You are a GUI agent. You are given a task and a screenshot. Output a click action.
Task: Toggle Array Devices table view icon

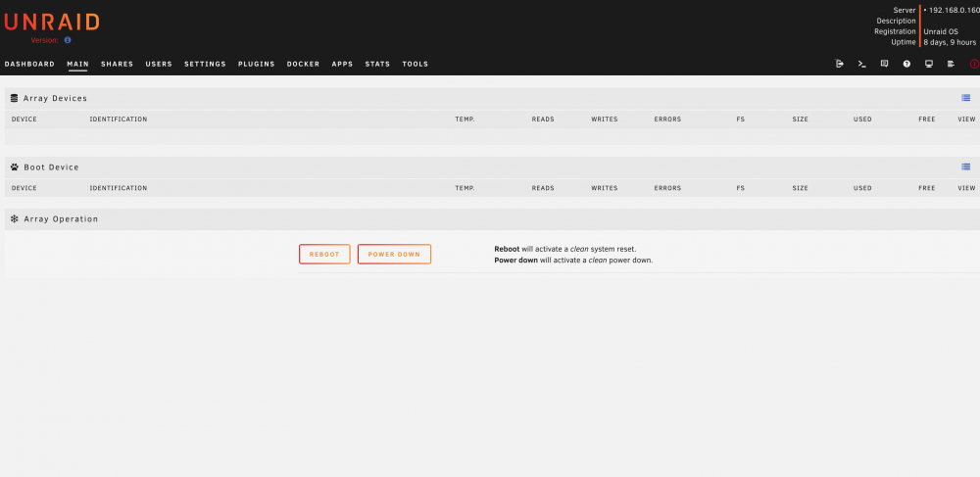(965, 98)
